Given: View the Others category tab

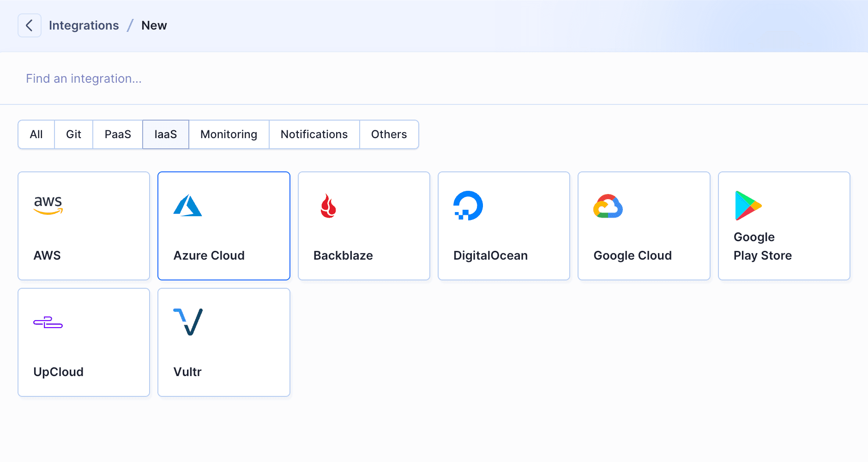Looking at the screenshot, I should pyautogui.click(x=389, y=134).
